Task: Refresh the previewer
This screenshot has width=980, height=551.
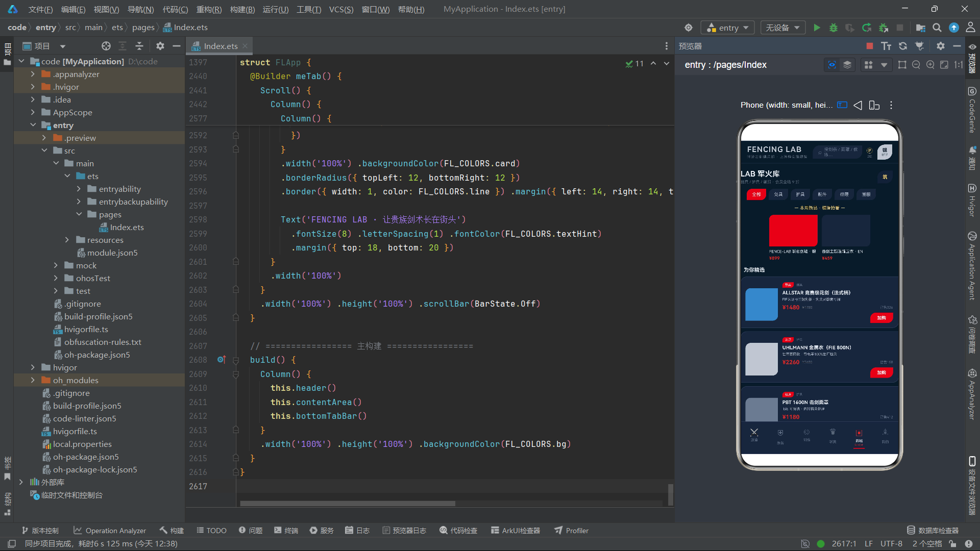Action: tap(903, 46)
